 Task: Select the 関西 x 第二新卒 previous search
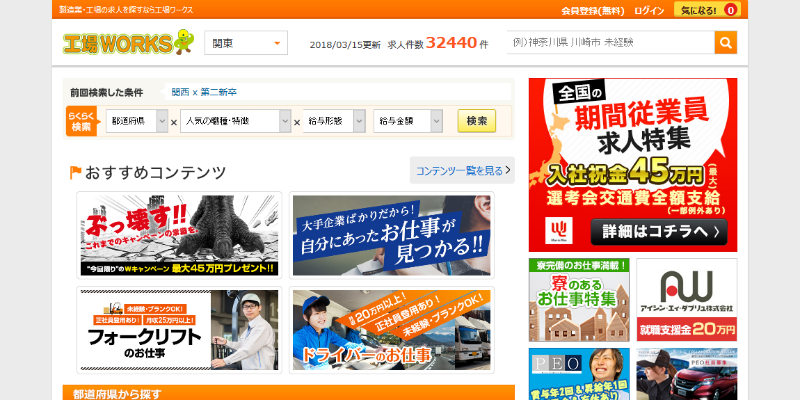[x=204, y=92]
